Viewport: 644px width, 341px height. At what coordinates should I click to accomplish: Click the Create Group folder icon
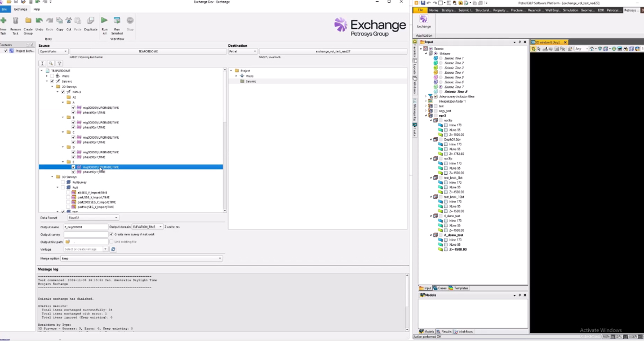(x=28, y=20)
